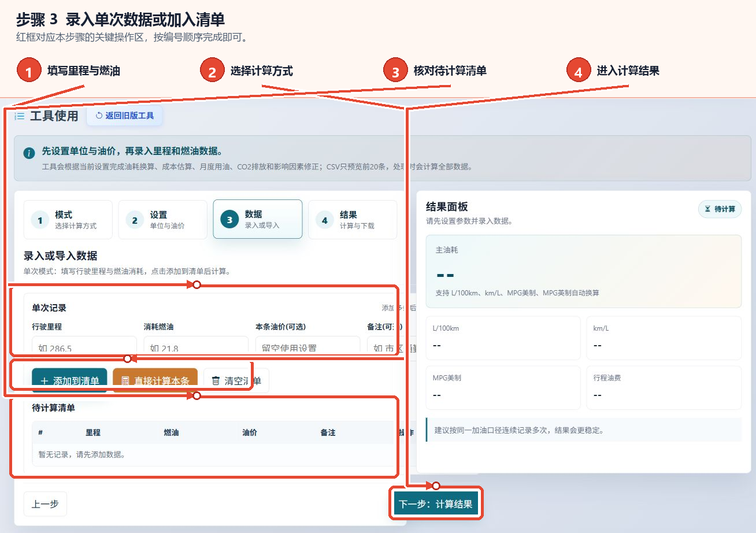Click 下一步：计算结果 button
The width and height of the screenshot is (756, 533).
[x=436, y=504]
